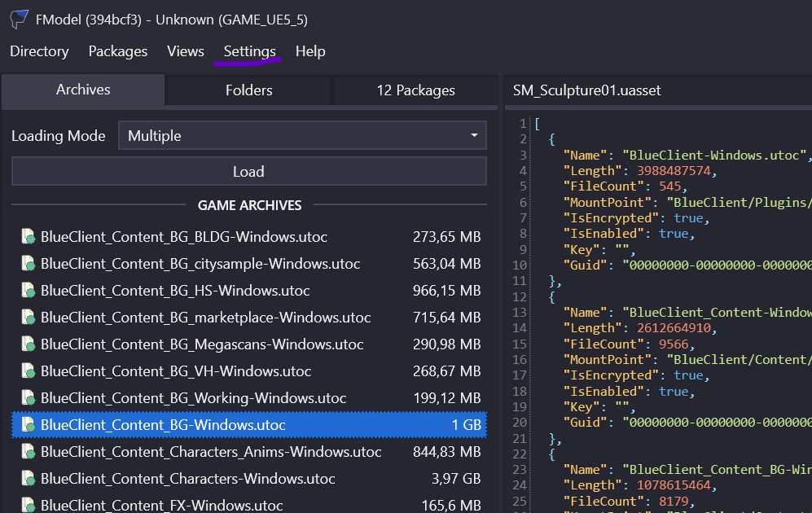Select BlueClient_Content_BG_BLDG-Windows.utoc archive
This screenshot has height=513, width=812.
249,237
